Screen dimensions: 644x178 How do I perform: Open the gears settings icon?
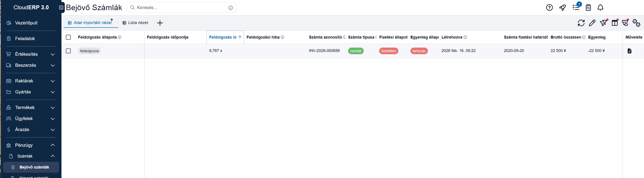click(636, 23)
